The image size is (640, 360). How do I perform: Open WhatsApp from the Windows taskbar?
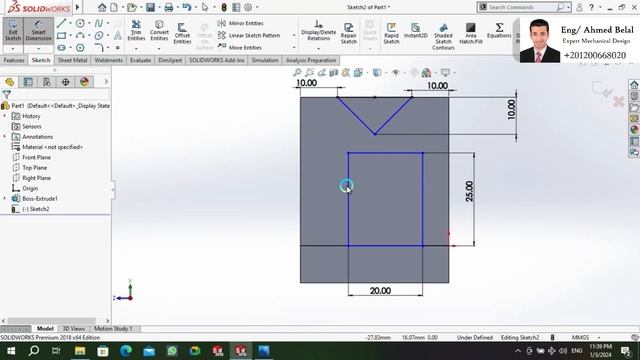[172, 351]
